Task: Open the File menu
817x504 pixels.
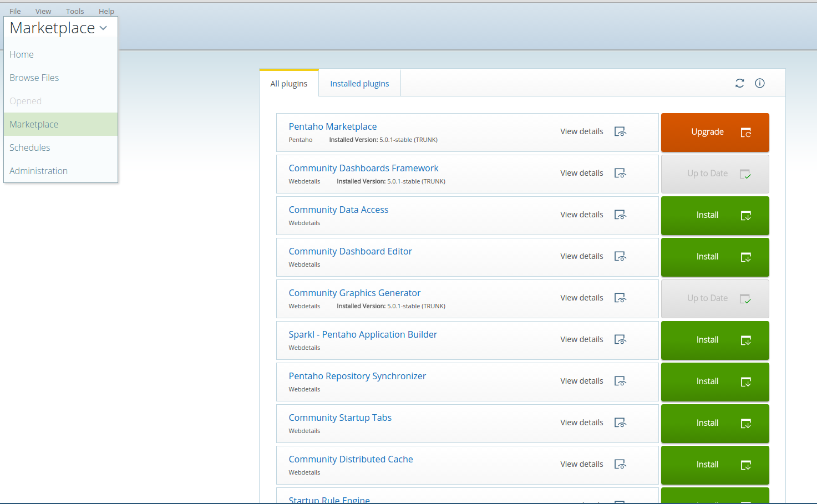Action: coord(15,11)
